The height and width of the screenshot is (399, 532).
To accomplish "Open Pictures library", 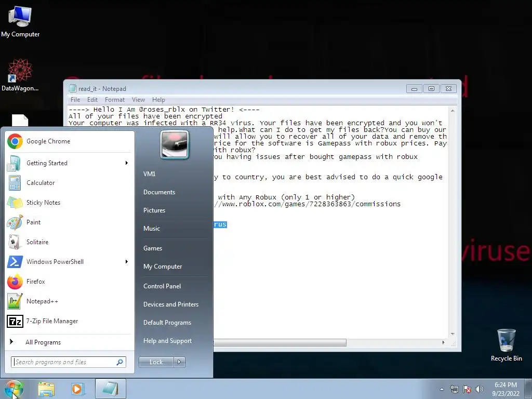I will point(154,210).
